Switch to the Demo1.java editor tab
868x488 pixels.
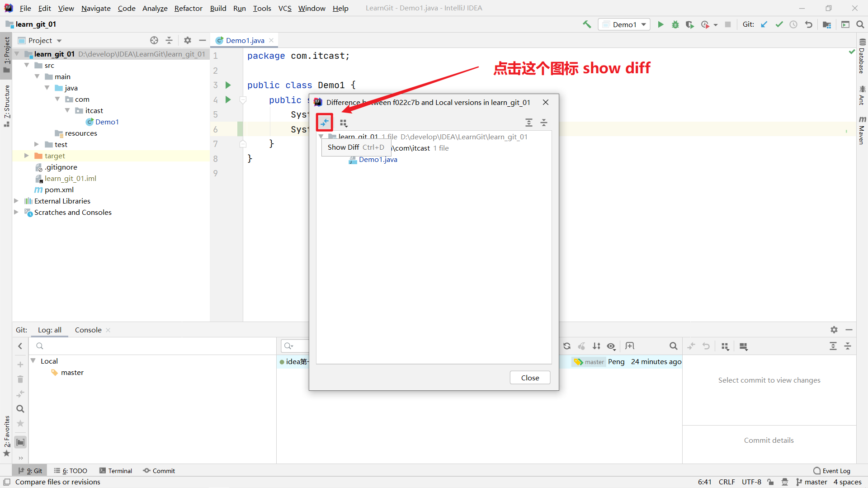[245, 40]
